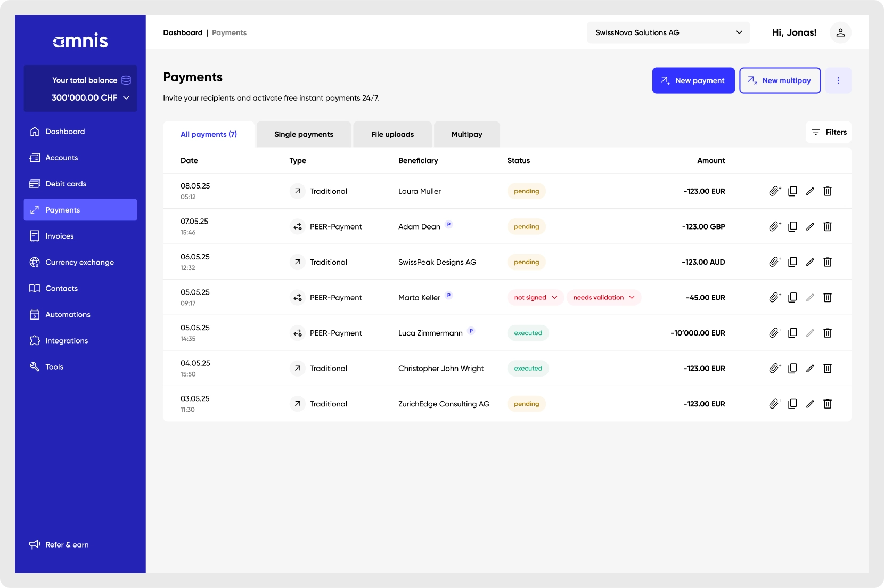Image resolution: width=884 pixels, height=588 pixels.
Task: Attach a file to Luca Zimmermann payment
Action: 774,333
